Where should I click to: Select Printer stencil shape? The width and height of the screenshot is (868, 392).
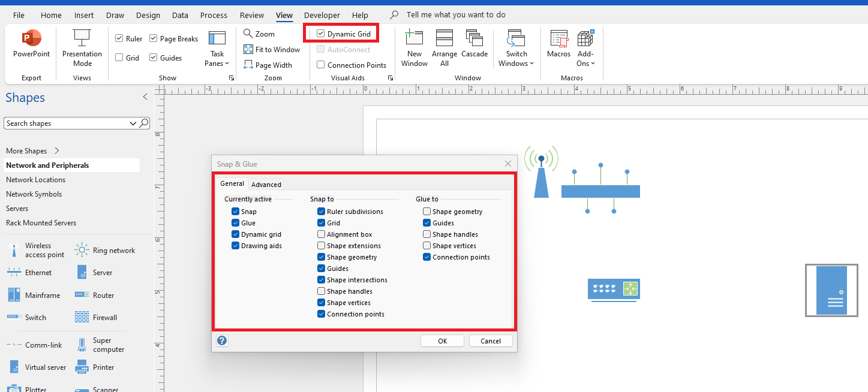(x=95, y=367)
